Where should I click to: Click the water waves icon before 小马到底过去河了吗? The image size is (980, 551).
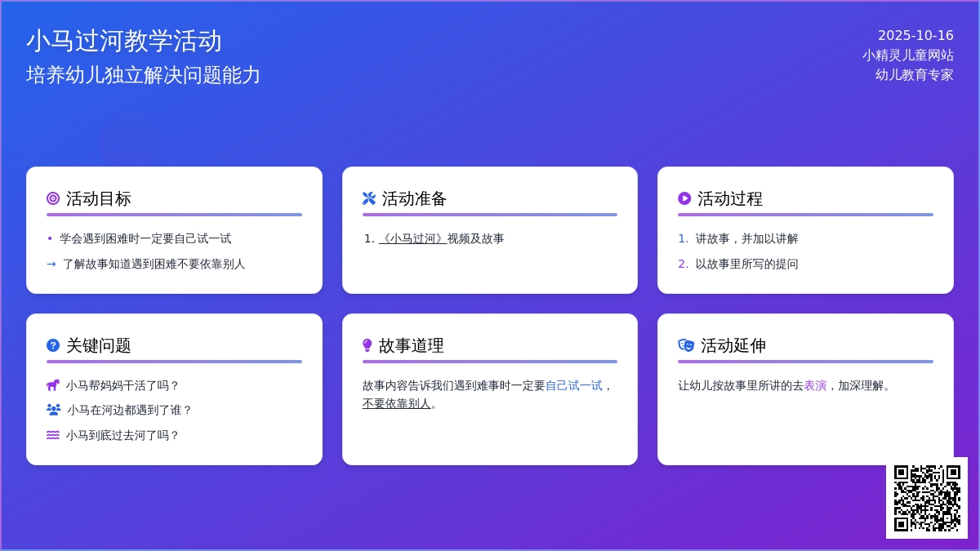53,435
